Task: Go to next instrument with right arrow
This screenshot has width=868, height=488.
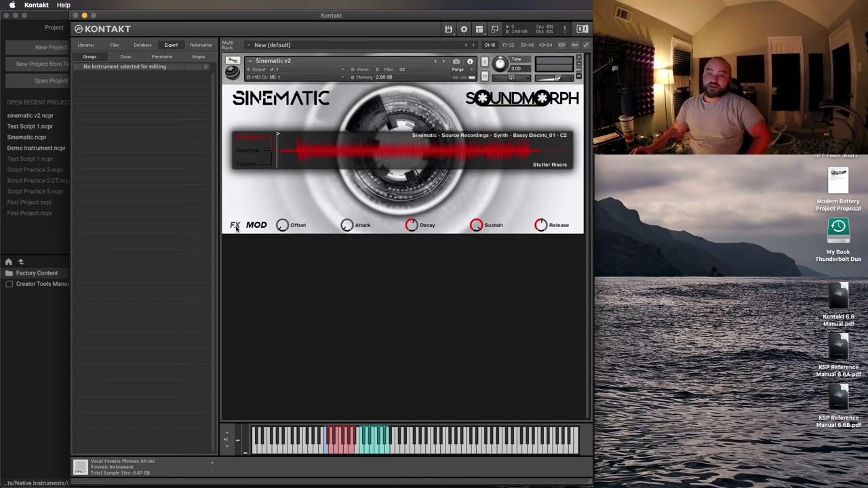Action: tap(443, 61)
